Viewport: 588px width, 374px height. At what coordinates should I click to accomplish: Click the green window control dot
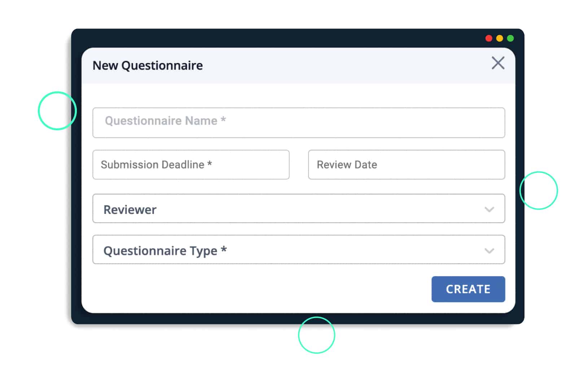pos(510,38)
